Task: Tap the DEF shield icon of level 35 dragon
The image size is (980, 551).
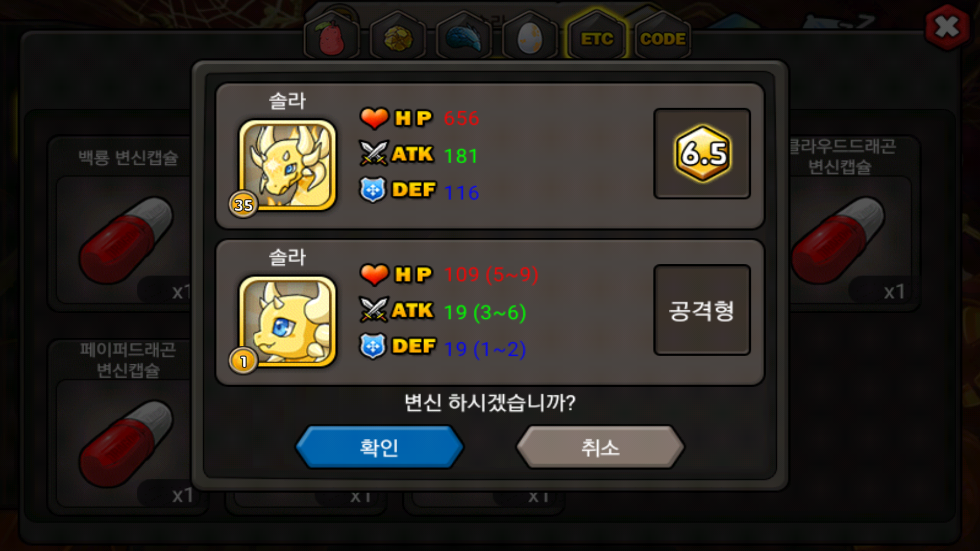Action: [x=373, y=190]
